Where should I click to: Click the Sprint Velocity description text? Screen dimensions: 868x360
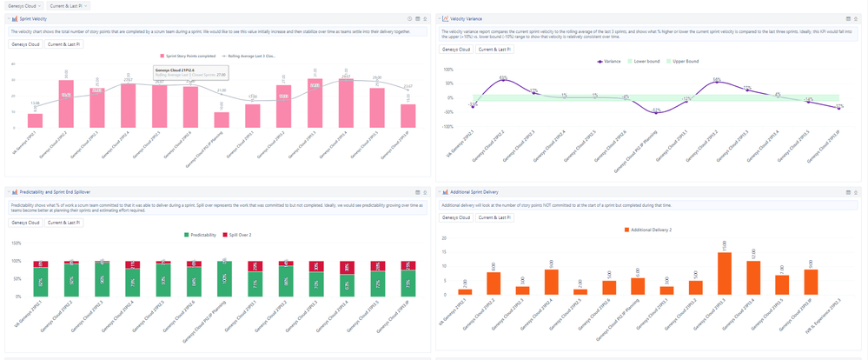210,31
